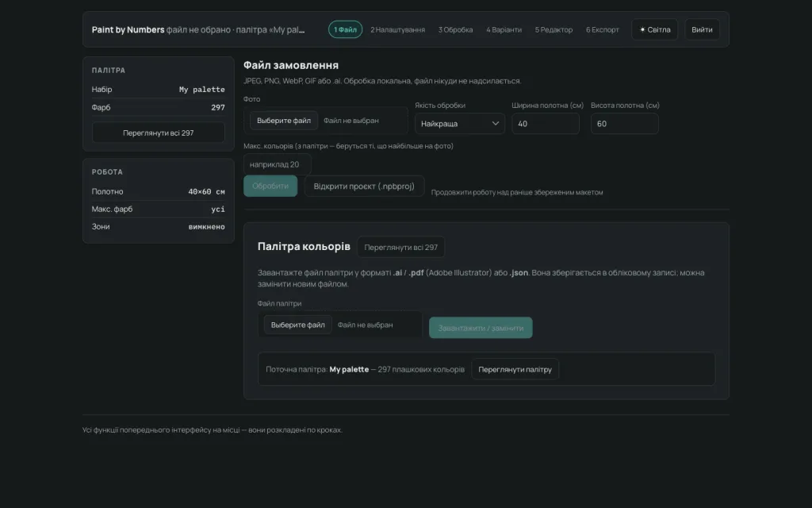This screenshot has height=508, width=812.
Task: Click the hint Продовжити роботу над раніше збереженим макетом
Action: [x=517, y=192]
